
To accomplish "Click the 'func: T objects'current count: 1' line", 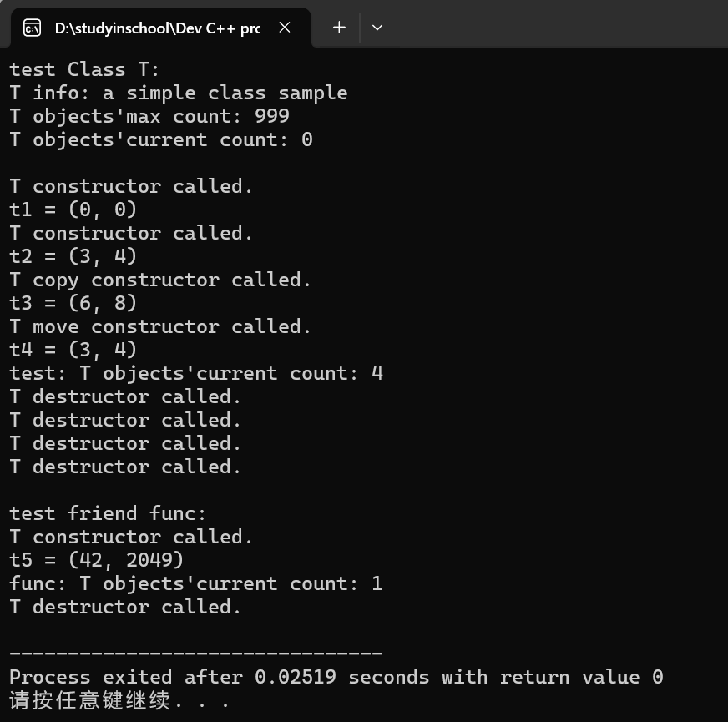I will coord(196,583).
